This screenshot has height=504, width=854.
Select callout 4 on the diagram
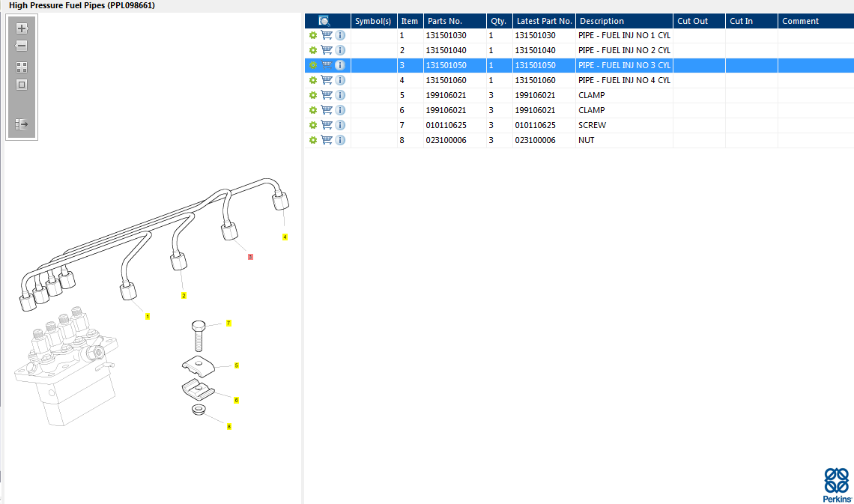(285, 237)
